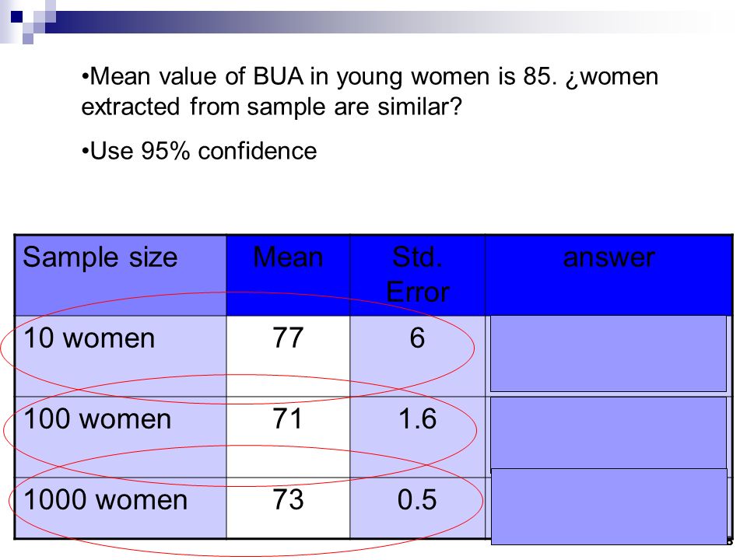Click the standard error value 6
The image size is (747, 560).
(417, 338)
